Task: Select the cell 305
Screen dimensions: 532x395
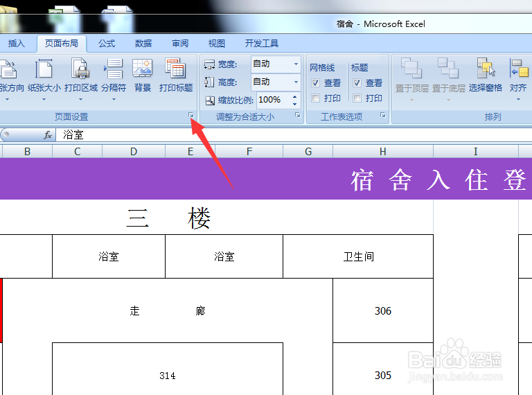Action: coord(383,369)
